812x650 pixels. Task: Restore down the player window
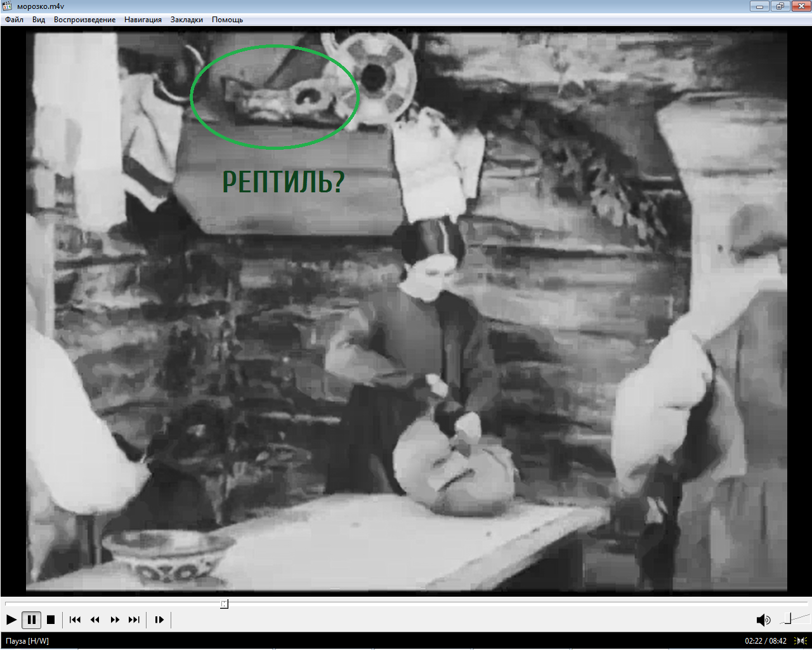pos(780,6)
